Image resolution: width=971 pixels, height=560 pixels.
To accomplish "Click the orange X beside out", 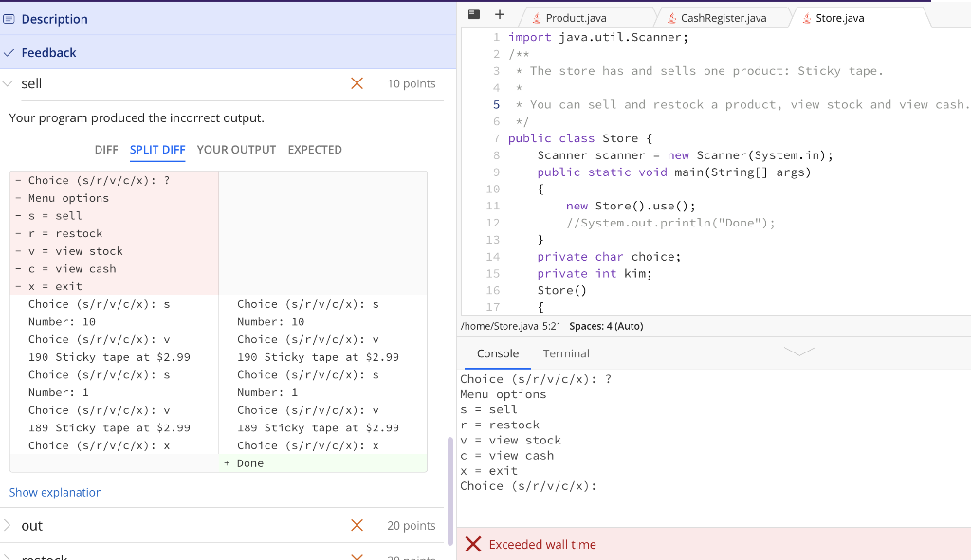I will (357, 525).
